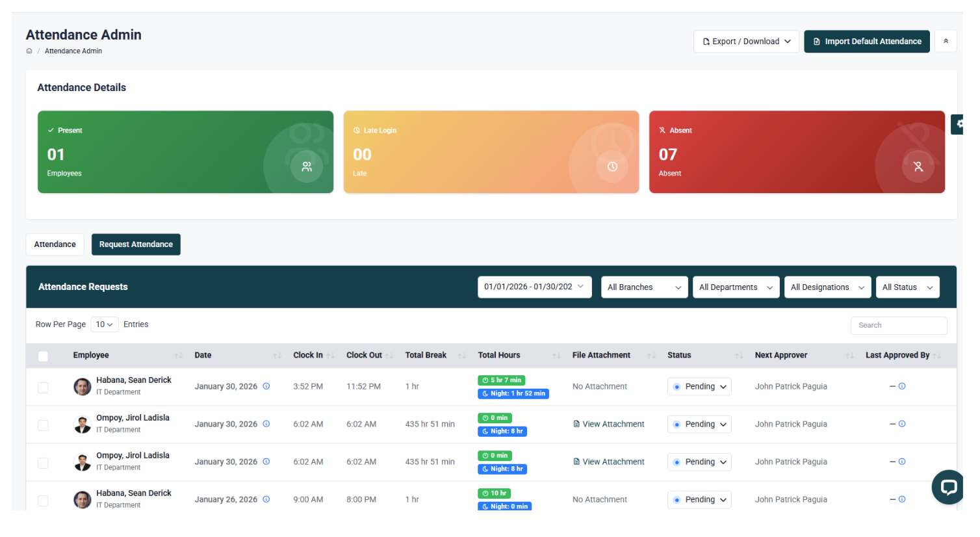Click the home breadcrumb icon

coord(29,51)
